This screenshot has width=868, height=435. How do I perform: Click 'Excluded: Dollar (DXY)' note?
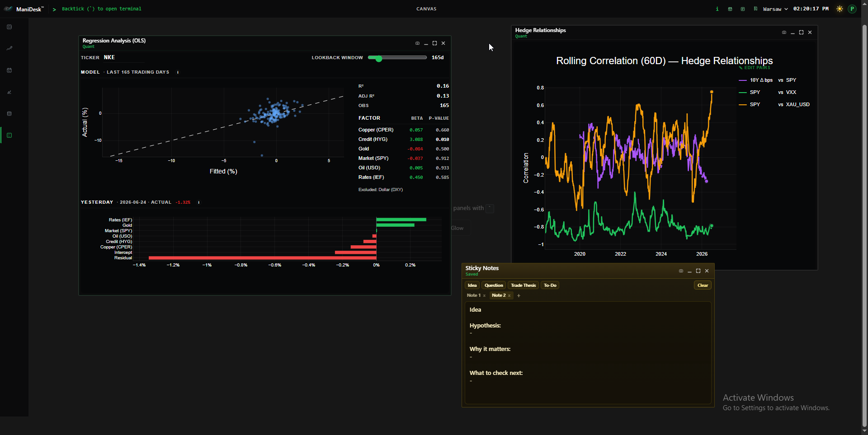coord(380,190)
